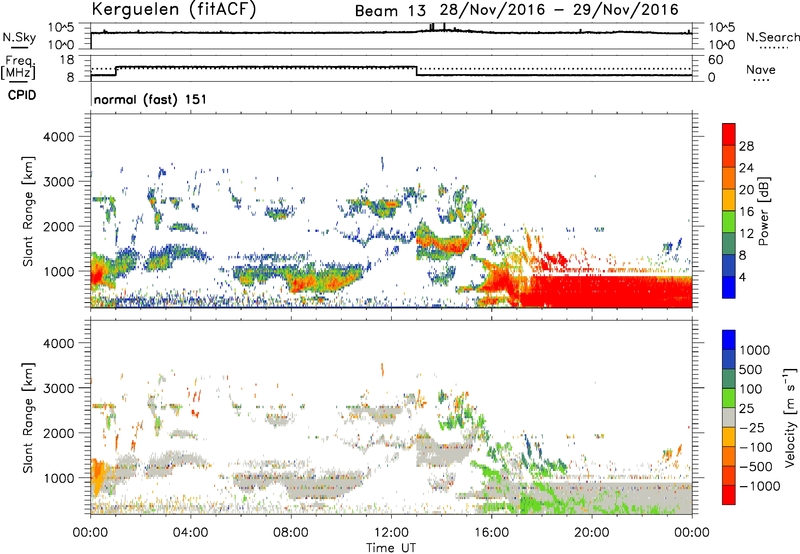Click the normal (fast) 151 text

150,99
